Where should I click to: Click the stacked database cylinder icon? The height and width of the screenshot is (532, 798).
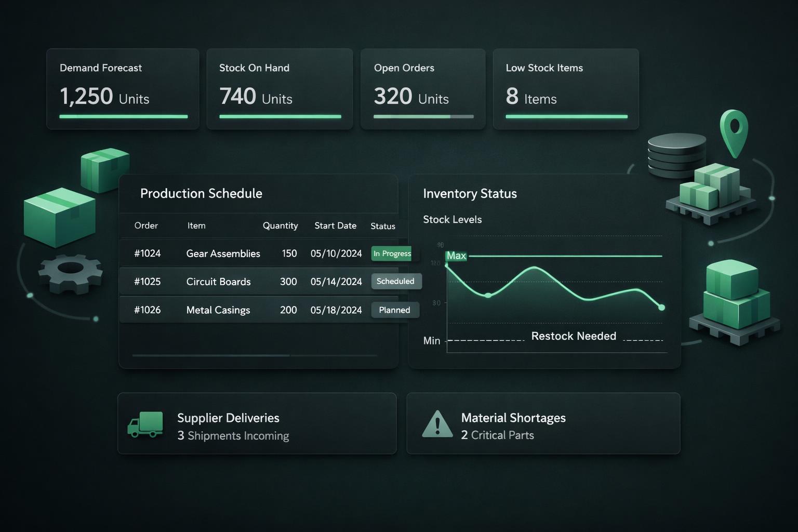[676, 155]
